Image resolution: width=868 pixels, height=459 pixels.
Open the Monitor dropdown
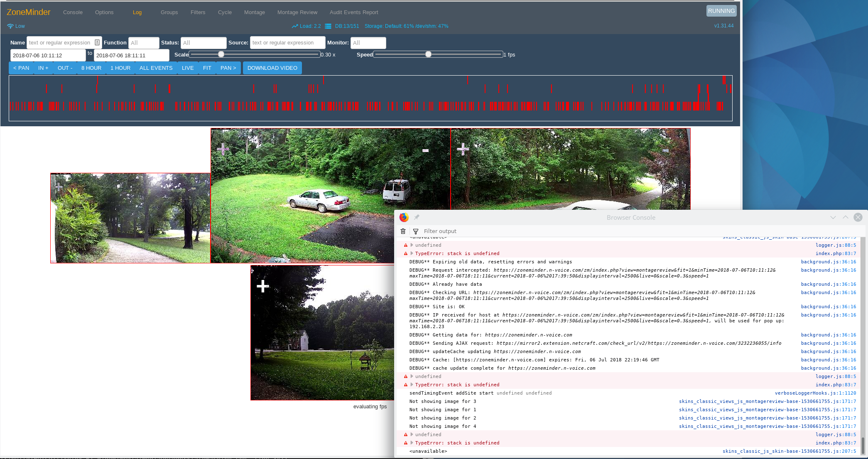click(368, 42)
